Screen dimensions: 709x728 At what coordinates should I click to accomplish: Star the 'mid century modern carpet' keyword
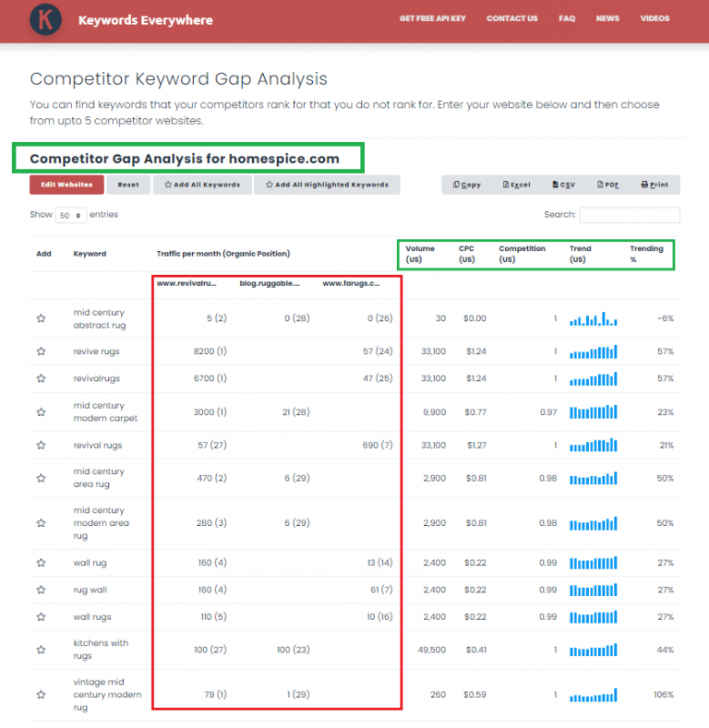pos(42,412)
